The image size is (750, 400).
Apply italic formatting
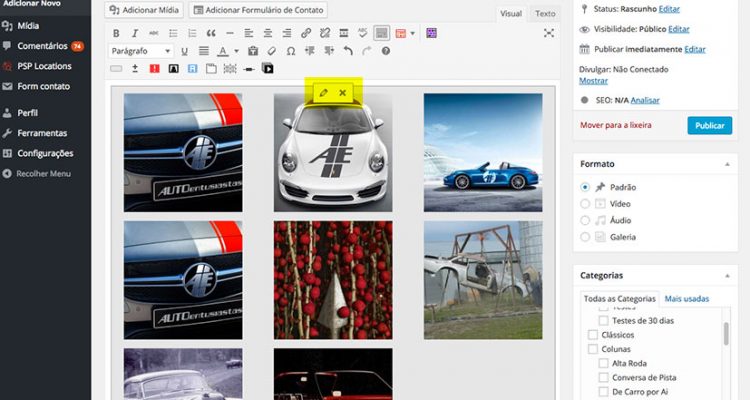tap(134, 33)
